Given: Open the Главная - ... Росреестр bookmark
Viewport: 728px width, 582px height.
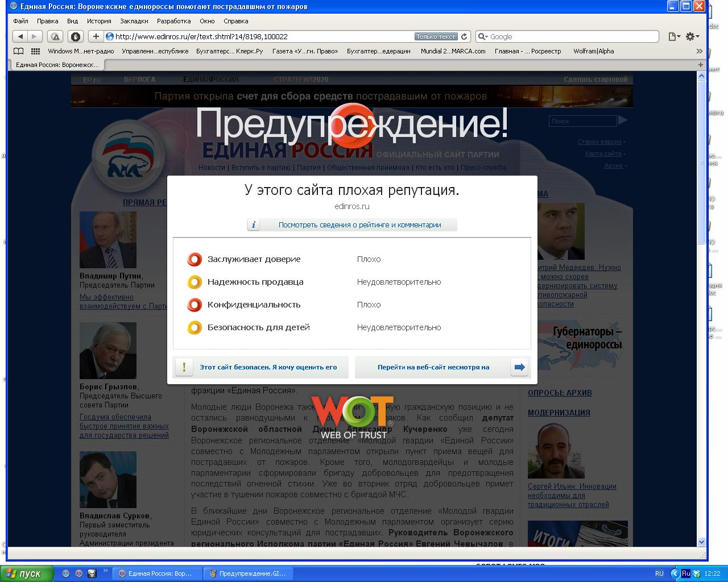Looking at the screenshot, I should click(x=528, y=51).
